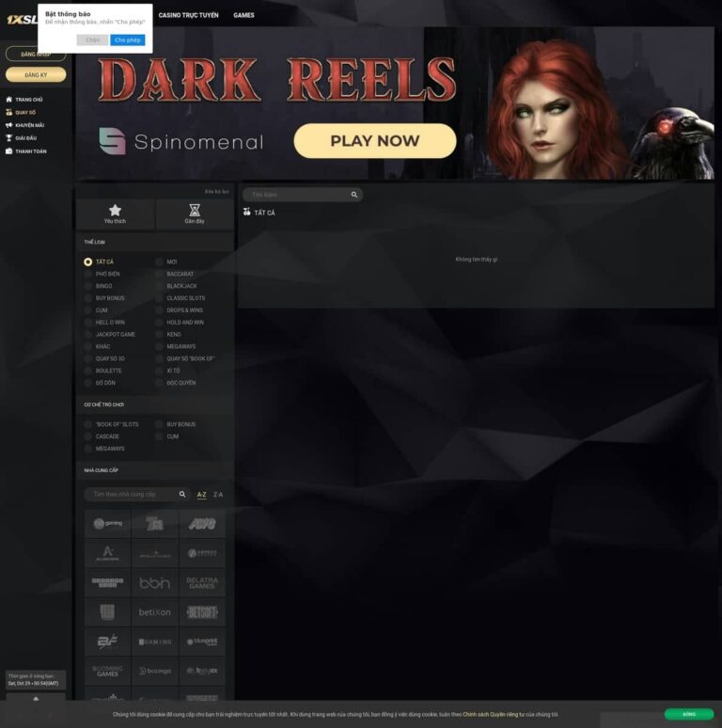Focus the provider search input field
This screenshot has height=728, width=722.
(x=137, y=494)
